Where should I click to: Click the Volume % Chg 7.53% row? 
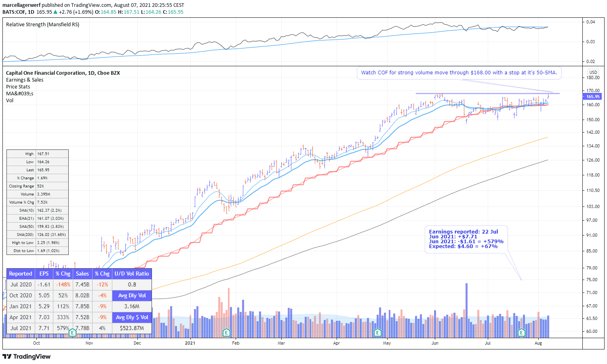pos(38,202)
